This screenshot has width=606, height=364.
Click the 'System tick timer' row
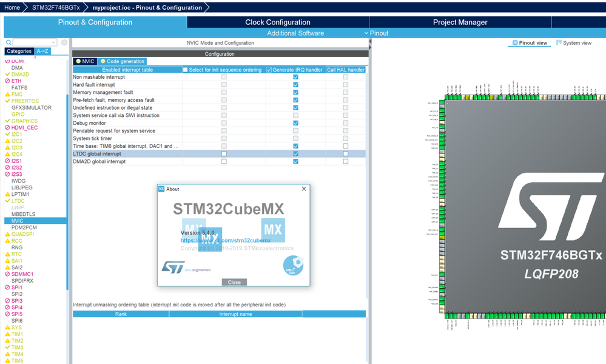tap(219, 138)
